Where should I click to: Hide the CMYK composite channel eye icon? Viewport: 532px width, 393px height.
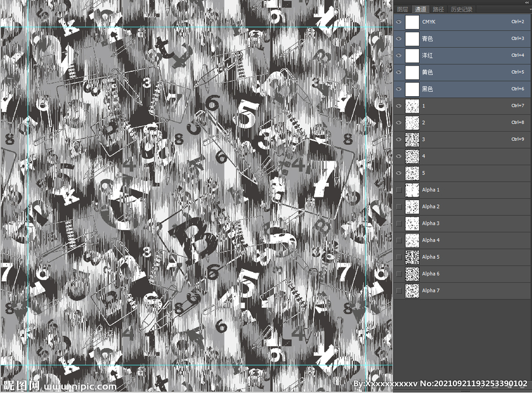click(399, 22)
